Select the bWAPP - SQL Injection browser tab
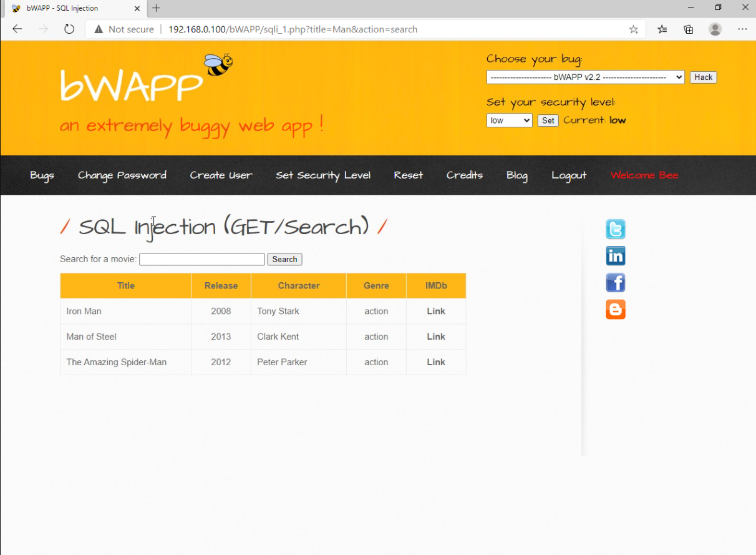Viewport: 756px width, 555px height. 75,8
